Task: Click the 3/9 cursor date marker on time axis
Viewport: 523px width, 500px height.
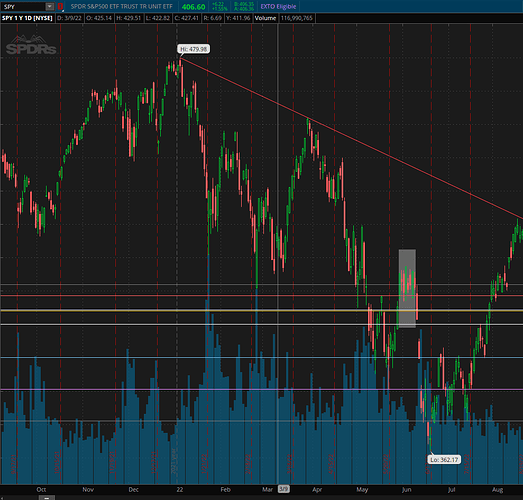Action: coord(284,489)
